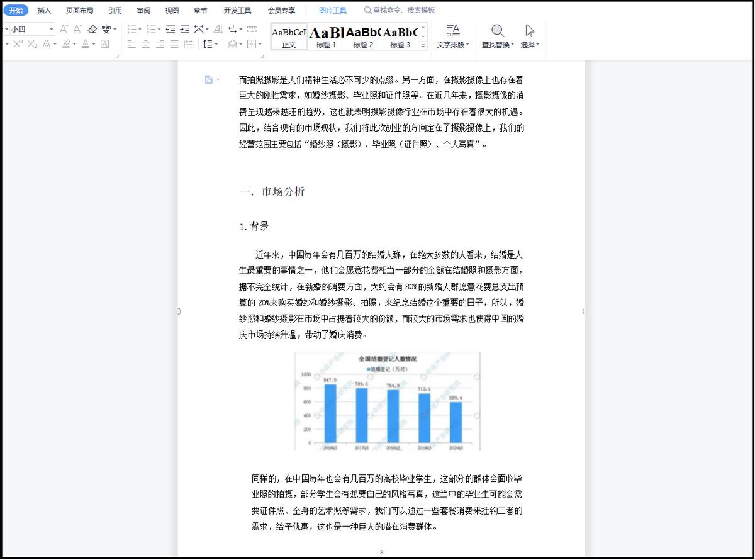The width and height of the screenshot is (755, 560).
Task: Apply the 标题 1 style
Action: (x=325, y=35)
